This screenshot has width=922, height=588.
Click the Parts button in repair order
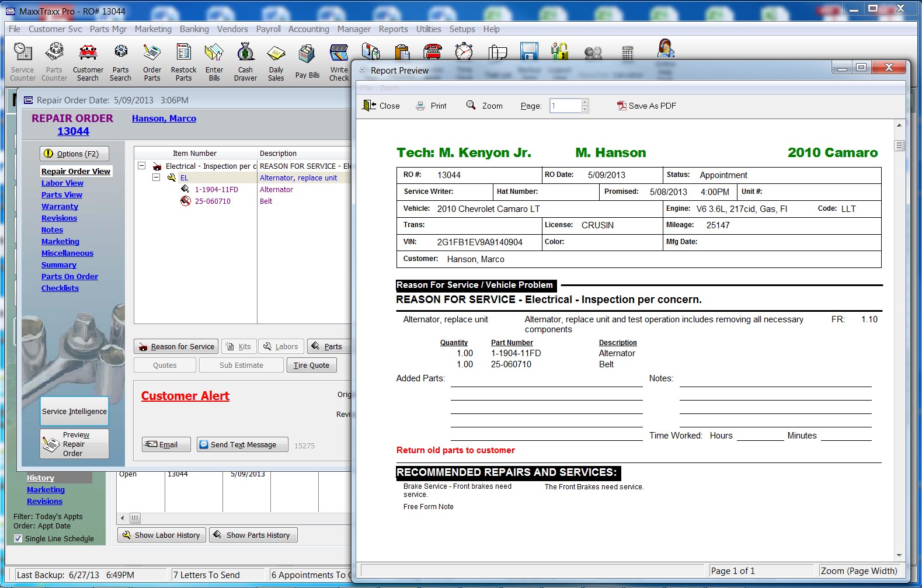(329, 346)
